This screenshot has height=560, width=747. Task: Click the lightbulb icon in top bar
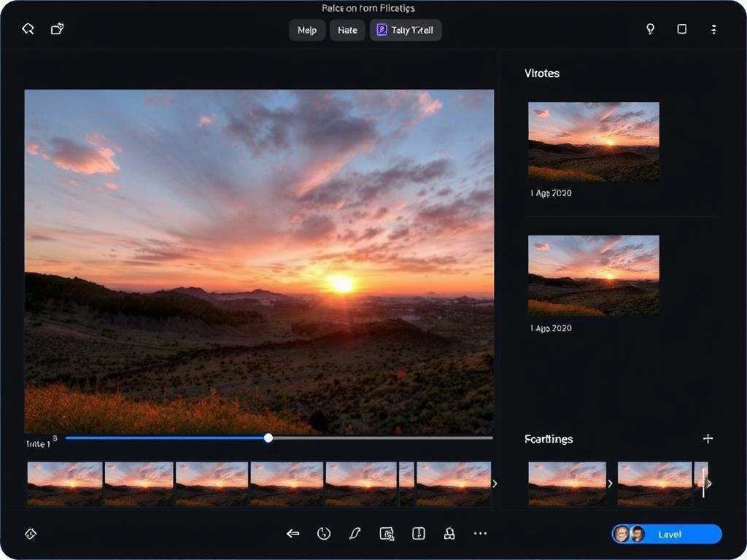[x=650, y=29]
